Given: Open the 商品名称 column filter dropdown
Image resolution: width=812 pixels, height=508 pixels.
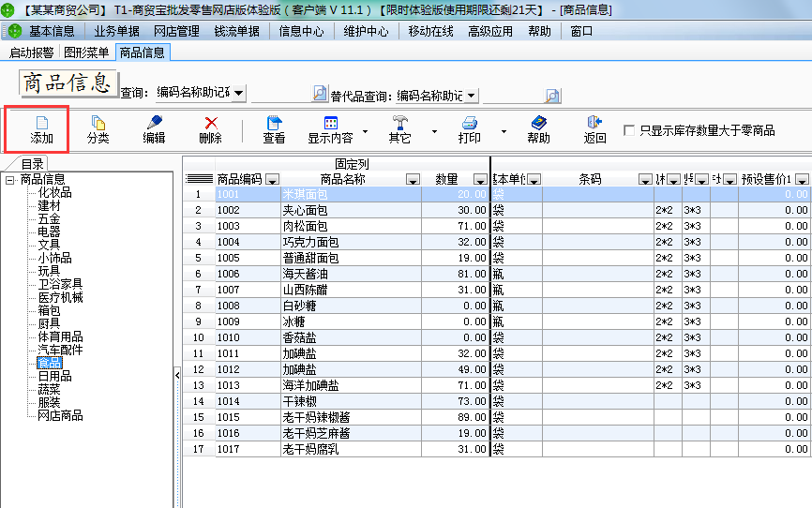Looking at the screenshot, I should [413, 180].
